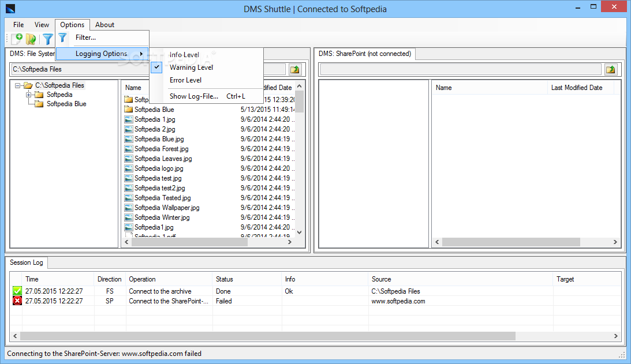Select the Session Log tab
This screenshot has width=631, height=364.
pos(26,262)
